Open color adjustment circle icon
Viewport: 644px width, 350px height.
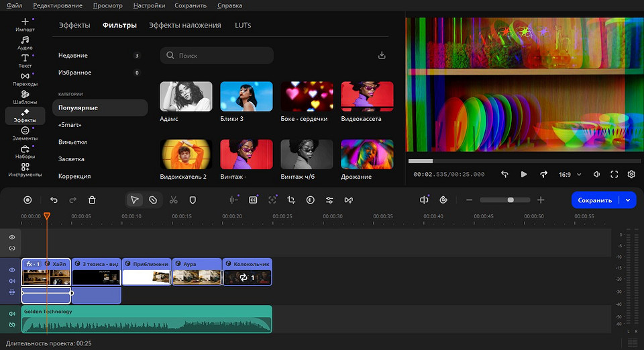[x=311, y=200]
